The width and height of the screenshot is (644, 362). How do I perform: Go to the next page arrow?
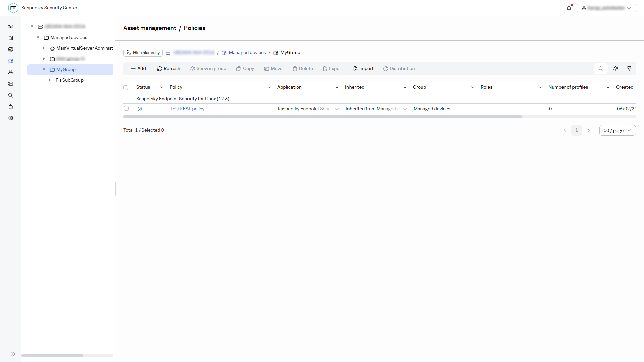(589, 130)
